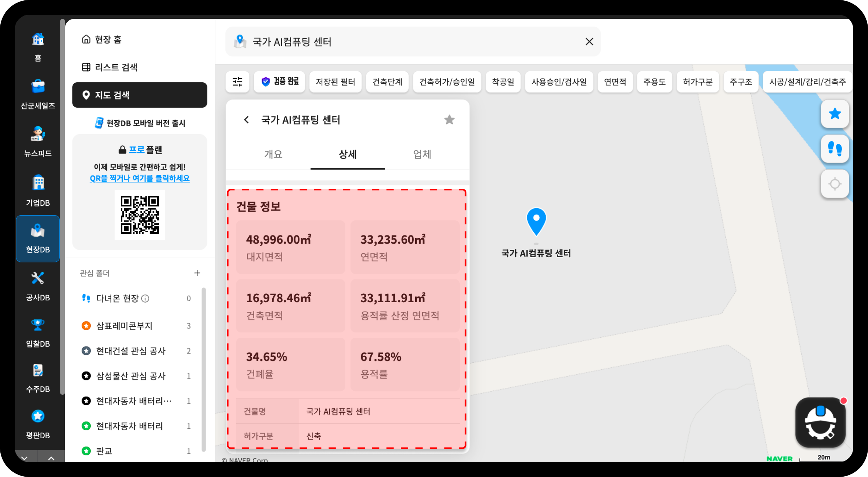Click the map favorites star button

[x=835, y=114]
